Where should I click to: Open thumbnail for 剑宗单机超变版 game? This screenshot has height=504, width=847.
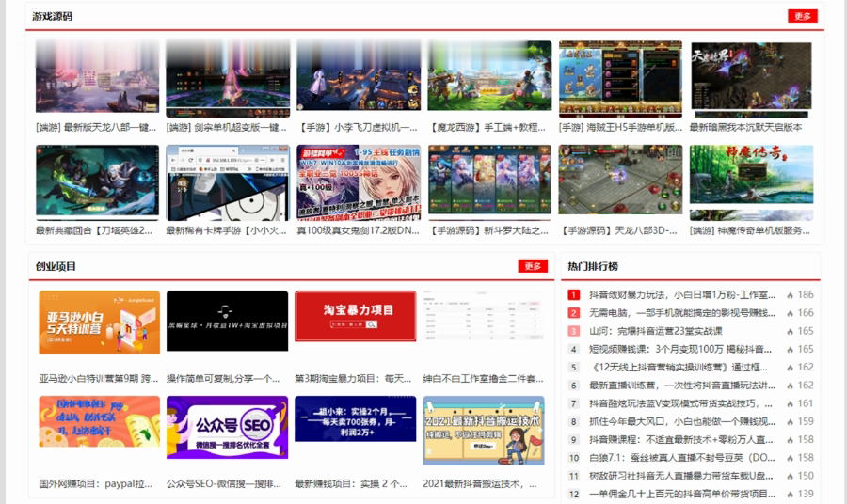[228, 79]
